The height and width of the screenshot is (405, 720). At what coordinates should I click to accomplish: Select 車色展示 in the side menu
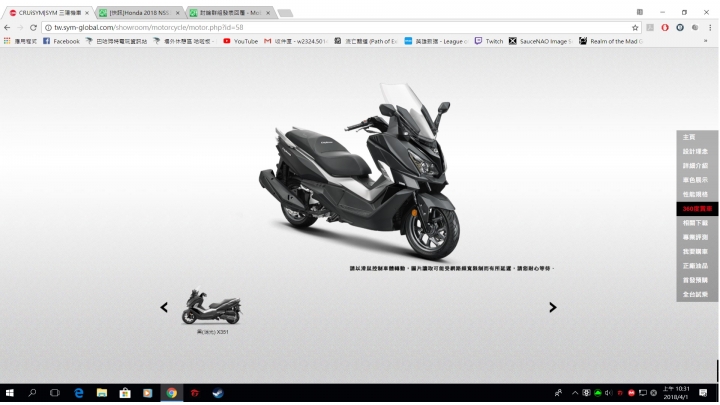click(x=697, y=180)
